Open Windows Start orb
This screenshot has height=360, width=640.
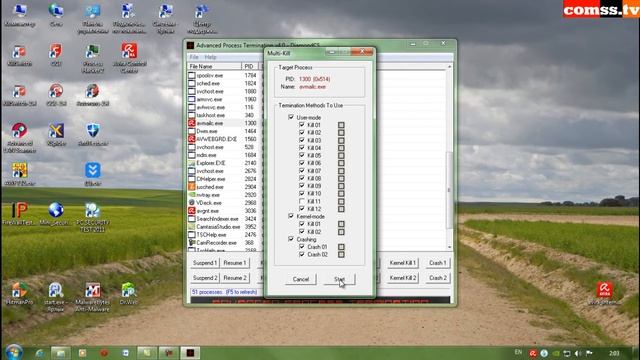14,352
